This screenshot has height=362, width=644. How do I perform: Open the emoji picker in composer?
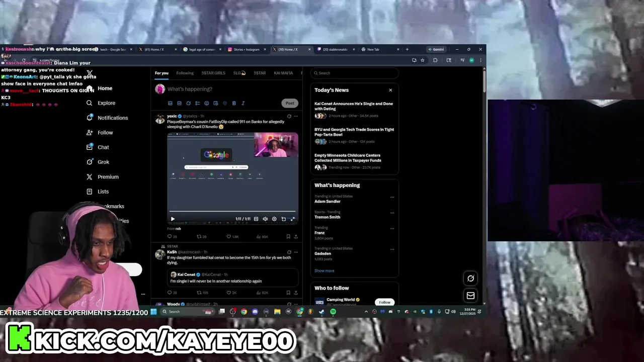206,103
